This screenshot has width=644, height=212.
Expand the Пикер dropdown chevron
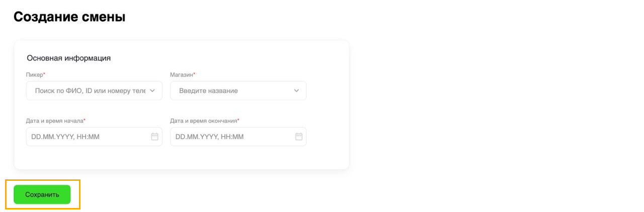coord(152,91)
